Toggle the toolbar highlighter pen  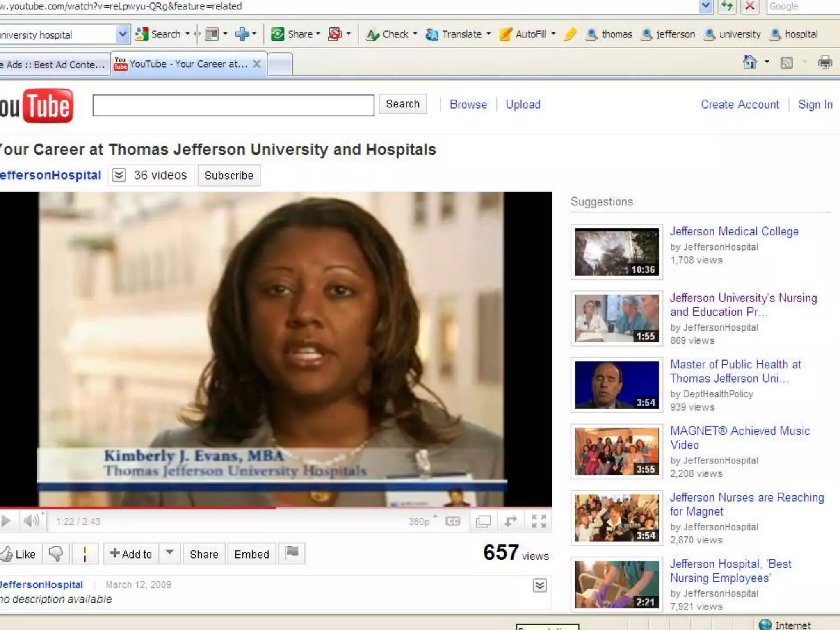[570, 34]
